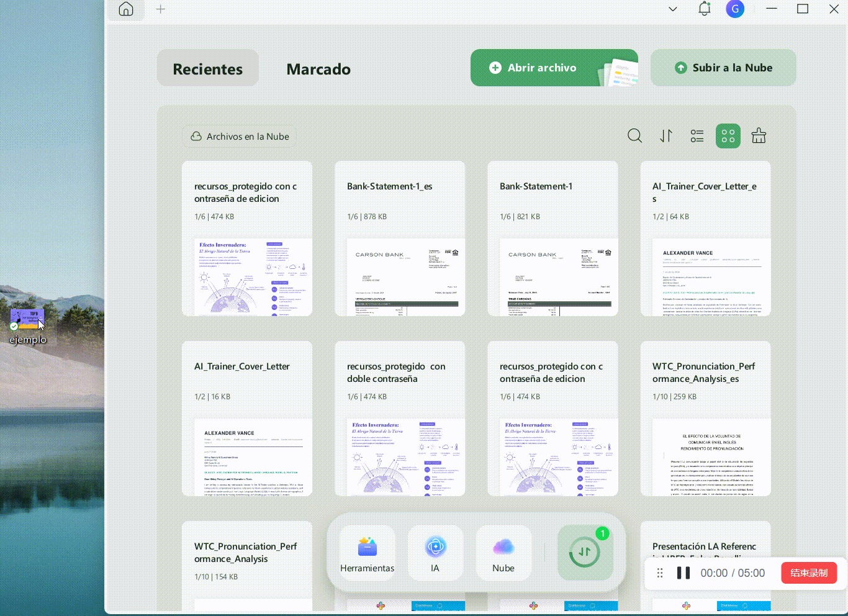
Task: Open Bank-Statement-1_es file card
Action: (x=400, y=238)
